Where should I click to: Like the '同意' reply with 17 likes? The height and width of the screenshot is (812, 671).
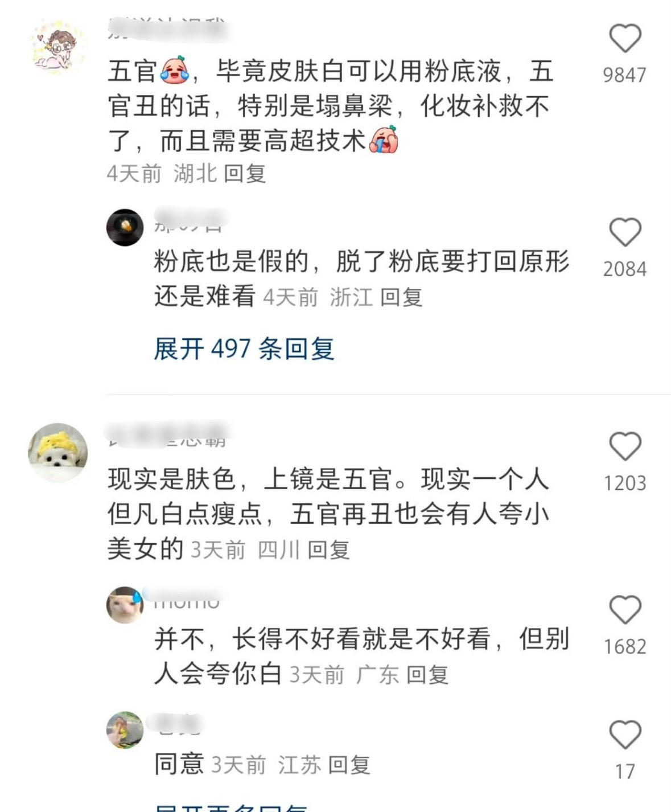click(x=625, y=735)
